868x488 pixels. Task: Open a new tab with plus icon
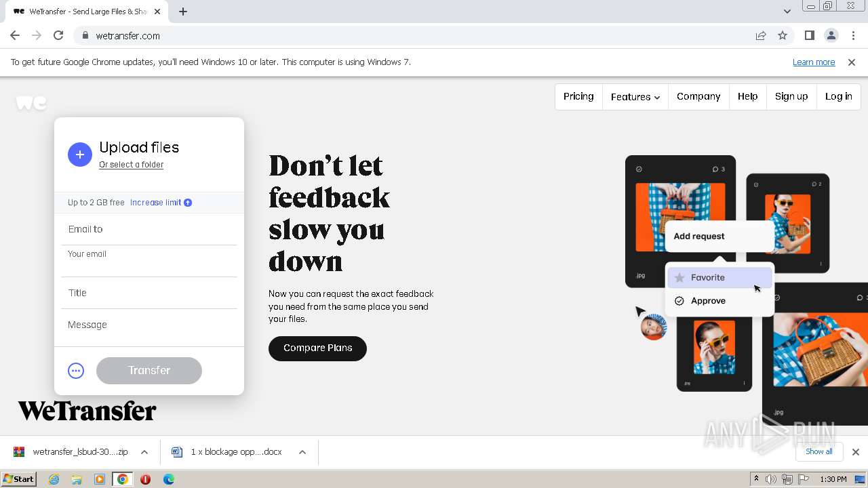click(x=183, y=12)
